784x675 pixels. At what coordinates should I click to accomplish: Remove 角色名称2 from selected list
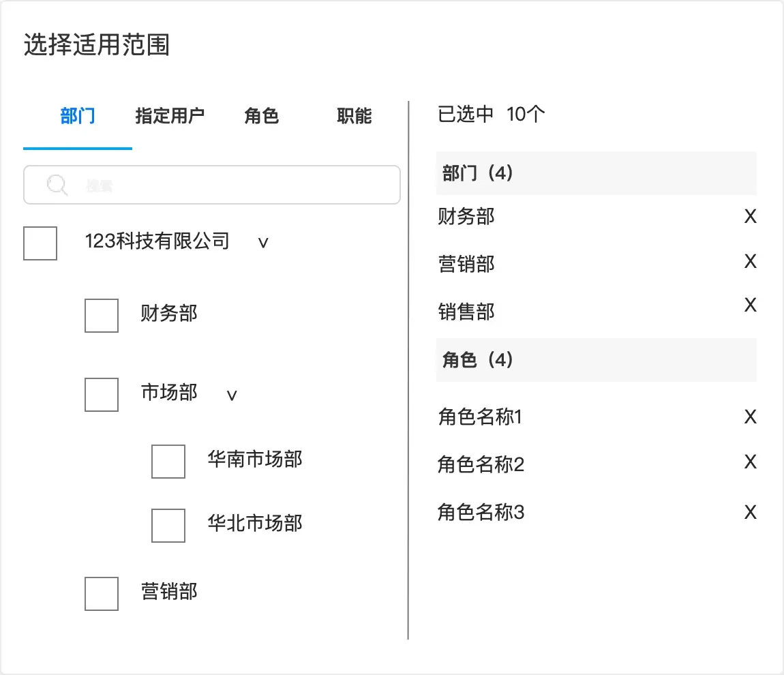[x=750, y=462]
